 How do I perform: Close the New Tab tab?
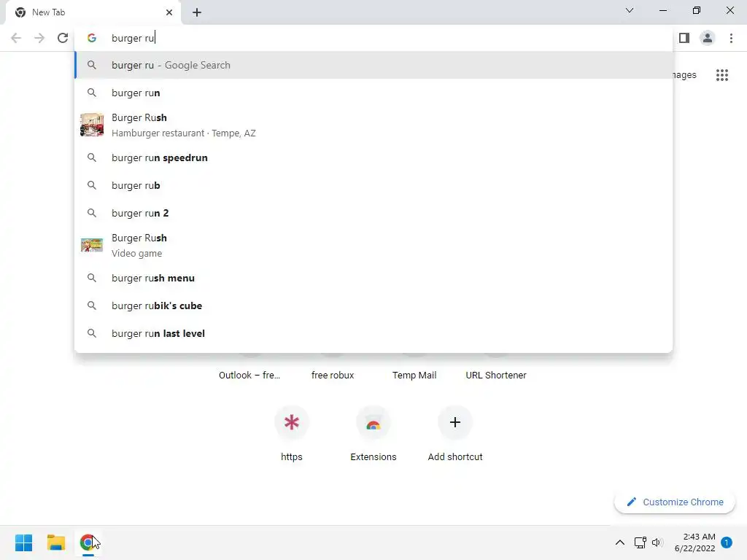point(169,12)
